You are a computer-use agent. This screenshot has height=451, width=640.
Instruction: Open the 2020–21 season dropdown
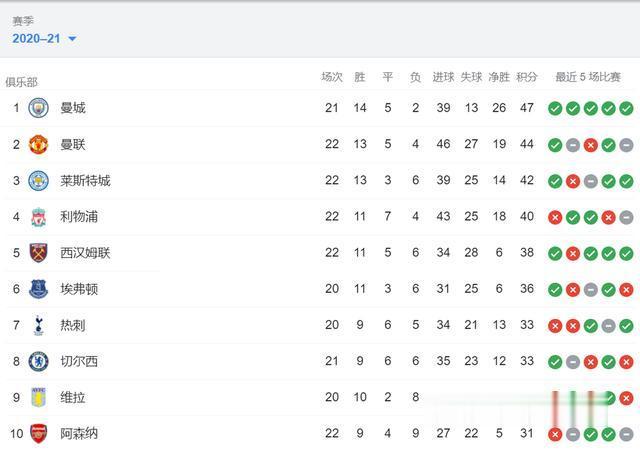coord(45,39)
